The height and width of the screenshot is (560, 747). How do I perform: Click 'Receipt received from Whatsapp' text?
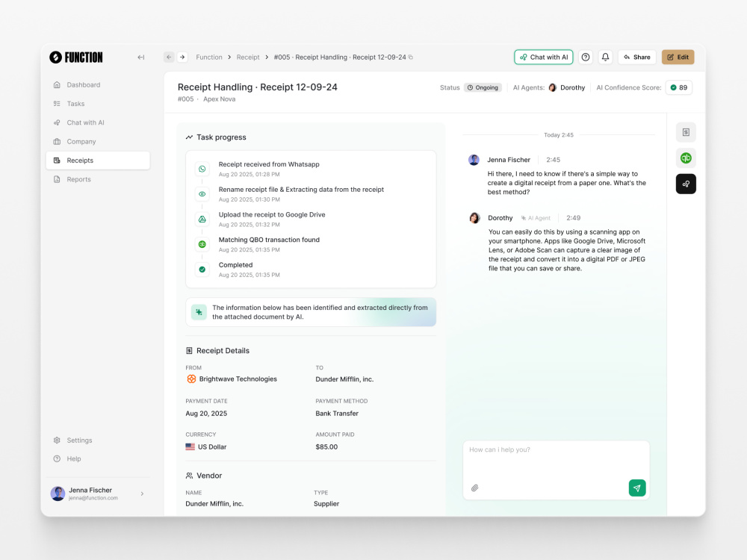(269, 164)
